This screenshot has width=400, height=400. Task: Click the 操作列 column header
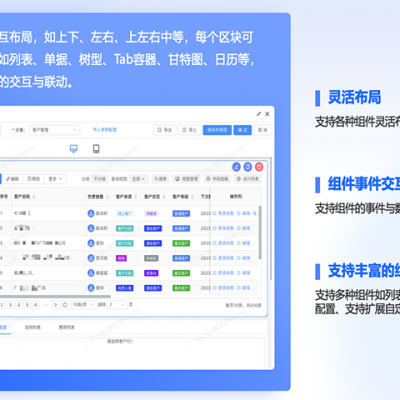pyautogui.click(x=236, y=197)
